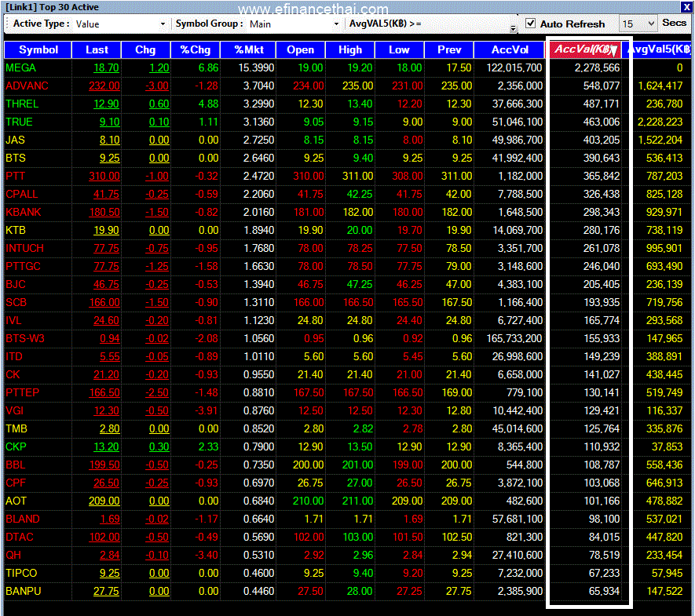The width and height of the screenshot is (695, 616).
Task: Open the Active Type dropdown
Action: (x=163, y=24)
